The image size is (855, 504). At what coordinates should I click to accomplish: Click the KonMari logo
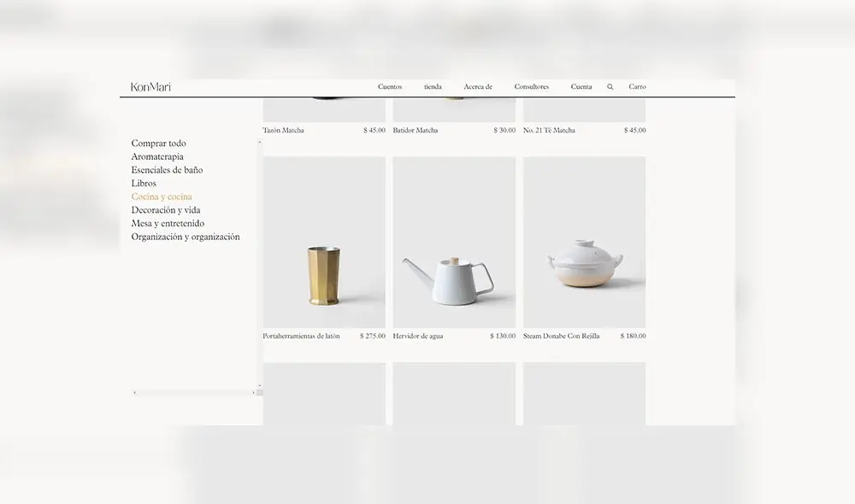[150, 86]
